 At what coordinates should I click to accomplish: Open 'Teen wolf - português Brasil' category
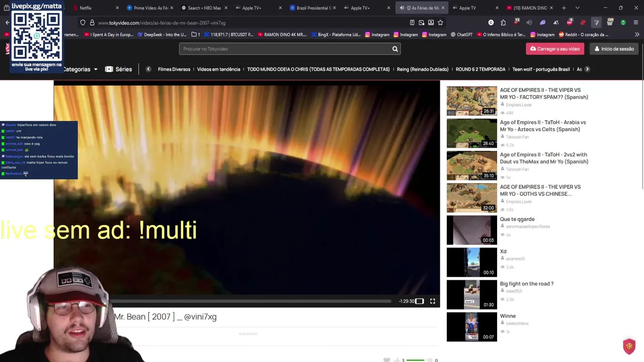click(x=541, y=69)
